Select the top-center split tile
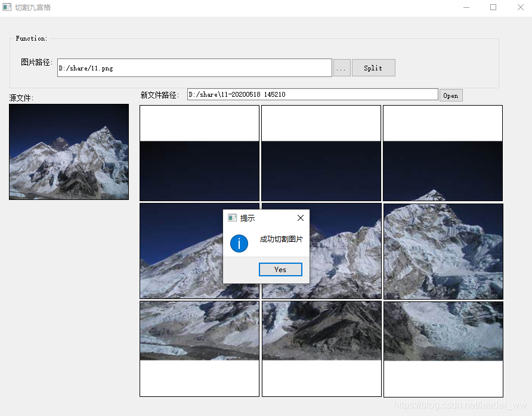This screenshot has width=532, height=416. pyautogui.click(x=321, y=153)
